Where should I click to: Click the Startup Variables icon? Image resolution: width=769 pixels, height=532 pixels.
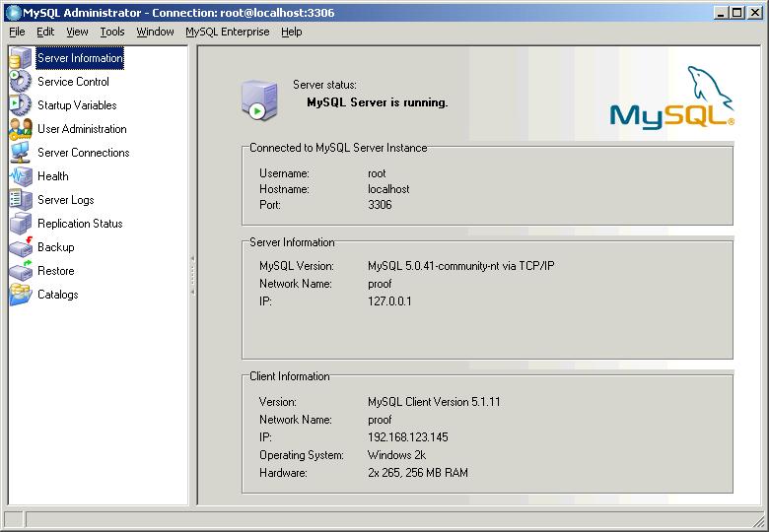21,104
